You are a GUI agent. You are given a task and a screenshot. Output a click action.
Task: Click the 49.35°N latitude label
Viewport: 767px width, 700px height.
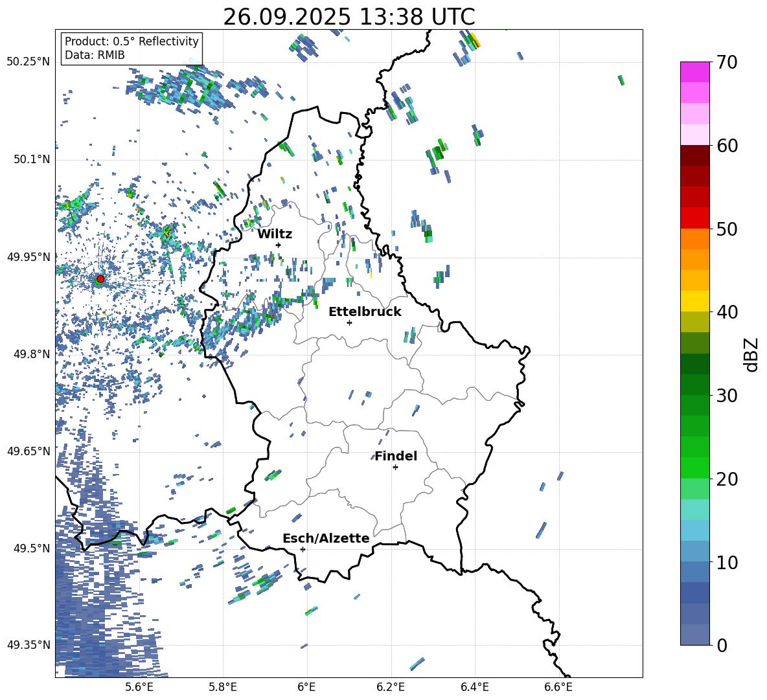(x=29, y=645)
